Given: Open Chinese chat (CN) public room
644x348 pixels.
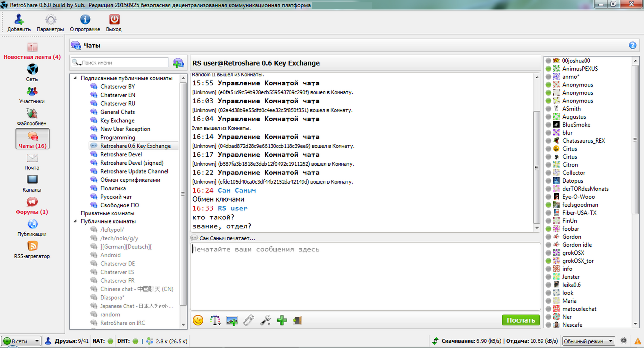Looking at the screenshot, I should [136, 289].
